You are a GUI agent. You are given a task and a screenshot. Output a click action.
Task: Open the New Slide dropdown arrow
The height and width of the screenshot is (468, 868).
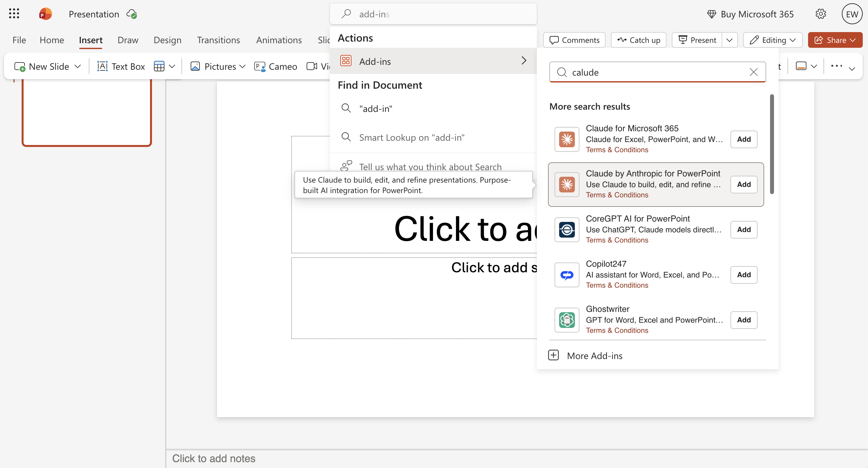click(78, 66)
